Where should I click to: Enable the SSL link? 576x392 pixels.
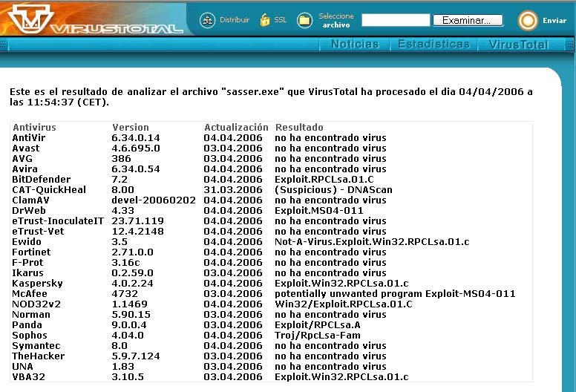click(281, 20)
